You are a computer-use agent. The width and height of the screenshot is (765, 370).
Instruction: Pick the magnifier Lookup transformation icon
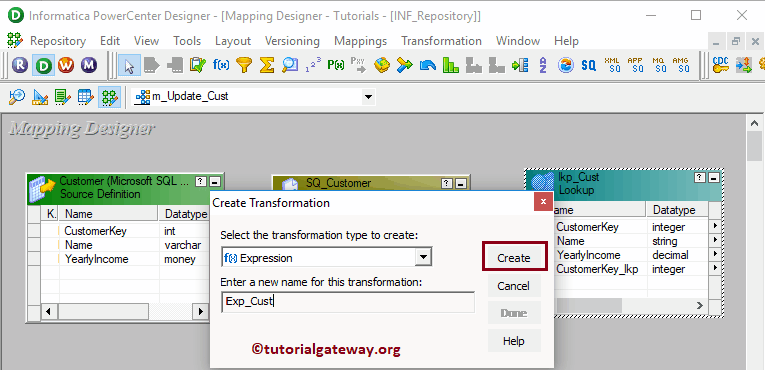click(x=290, y=65)
